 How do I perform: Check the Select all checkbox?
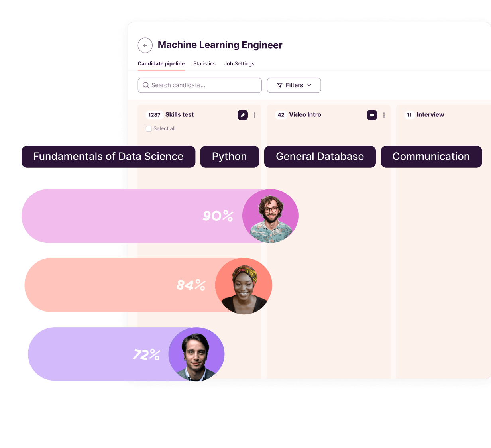[x=149, y=128]
